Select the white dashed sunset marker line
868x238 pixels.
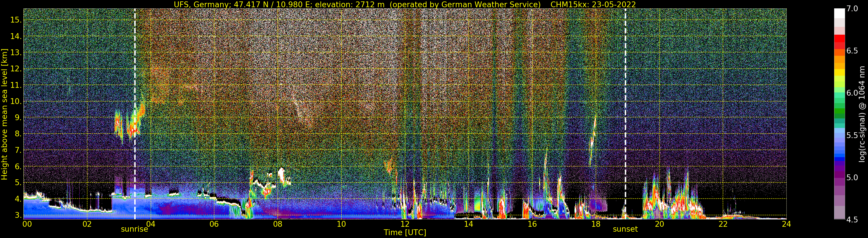point(625,114)
